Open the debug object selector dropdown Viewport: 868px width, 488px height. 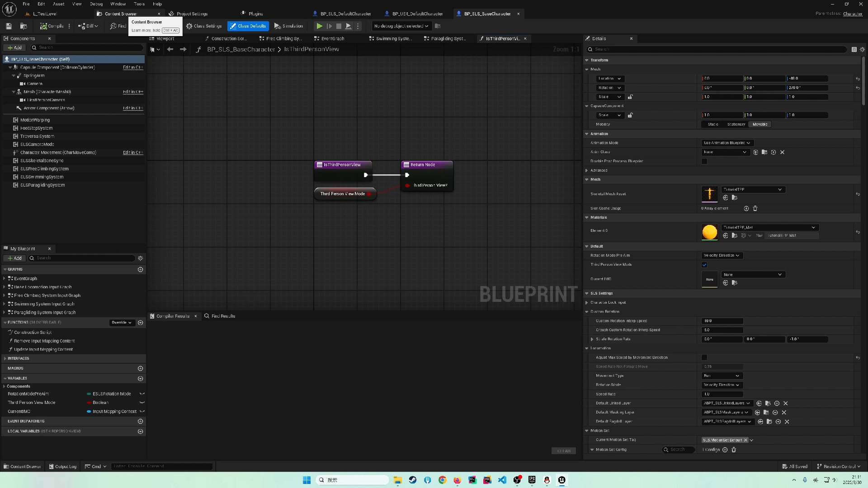401,26
